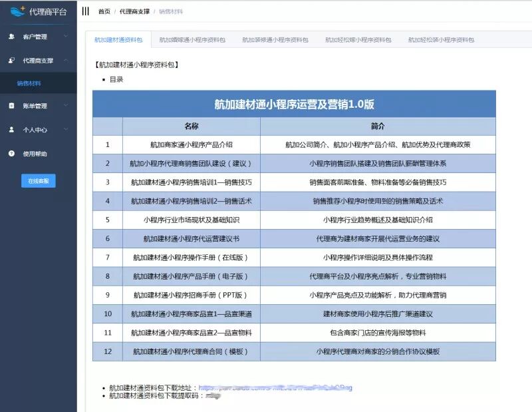Click description 代理商平台及小程序亮点解析，专业营销物料
The width and height of the screenshot is (532, 412).
coord(378,276)
